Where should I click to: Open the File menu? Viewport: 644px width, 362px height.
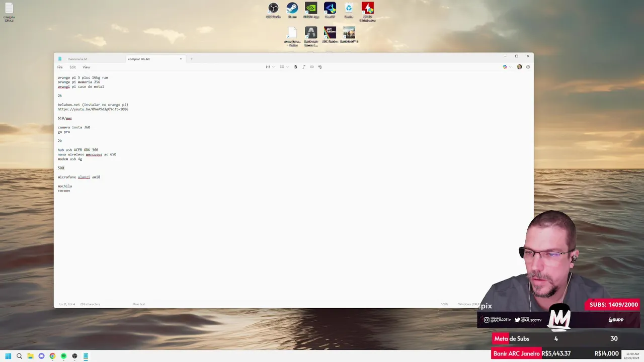point(60,67)
